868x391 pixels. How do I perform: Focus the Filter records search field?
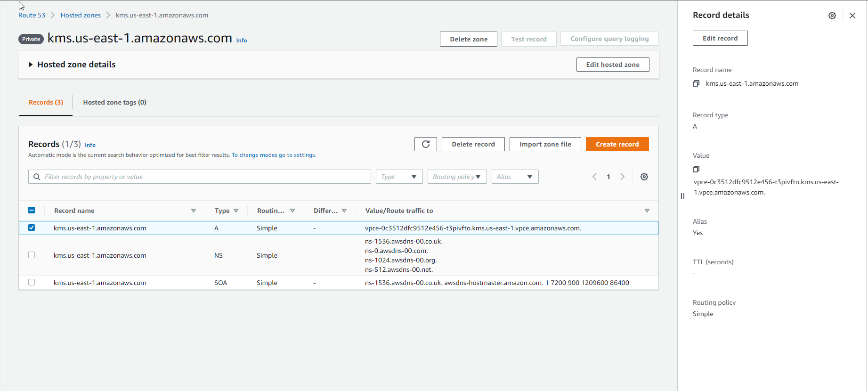(200, 177)
